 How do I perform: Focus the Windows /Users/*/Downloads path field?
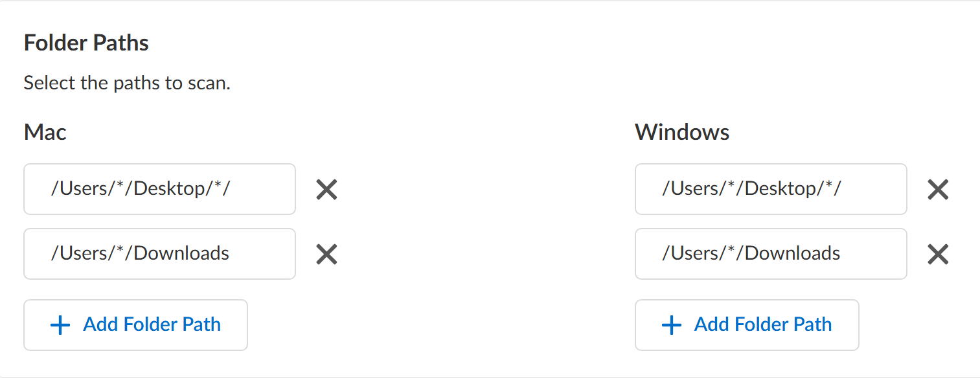point(771,253)
